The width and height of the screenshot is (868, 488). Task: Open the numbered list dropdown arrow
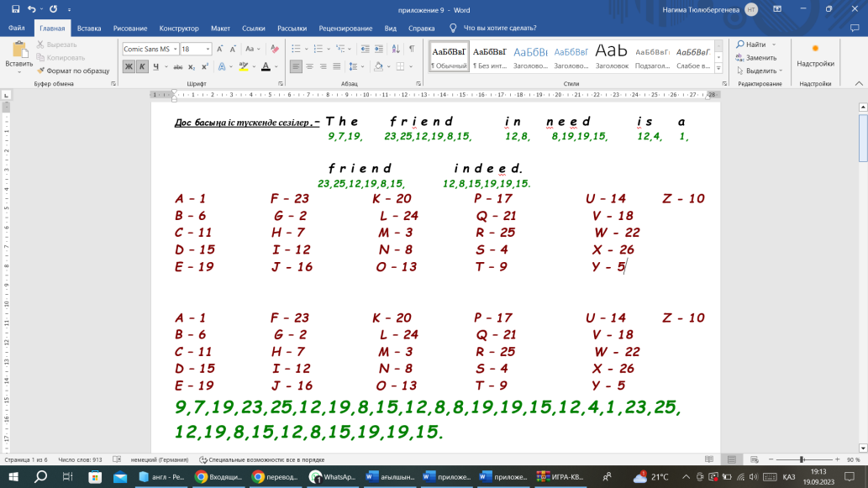(x=329, y=49)
